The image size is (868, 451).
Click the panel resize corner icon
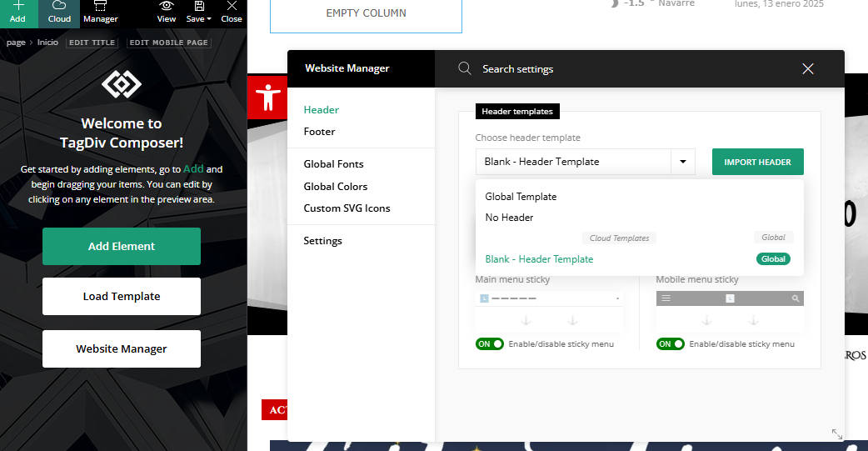(837, 434)
